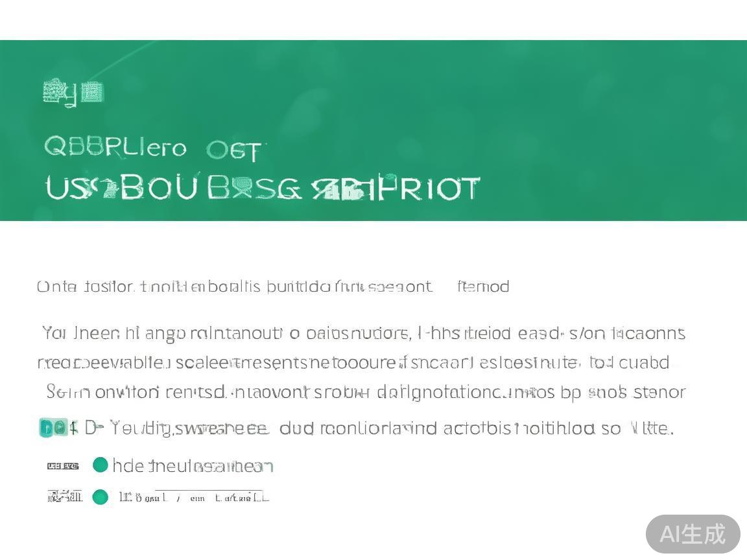Select the second green dot on the bottom row
Image resolution: width=747 pixels, height=560 pixels.
pos(100,497)
